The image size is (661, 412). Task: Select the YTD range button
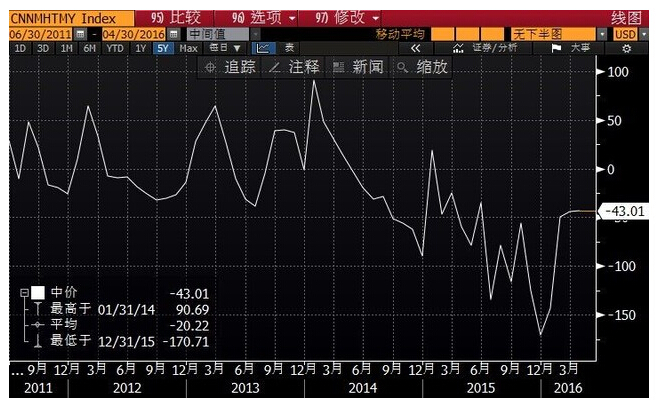[x=116, y=48]
